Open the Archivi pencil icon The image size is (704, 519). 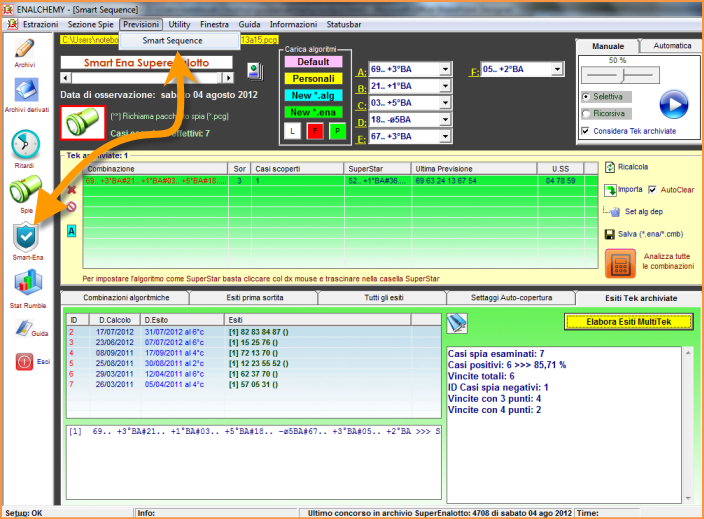coord(25,48)
